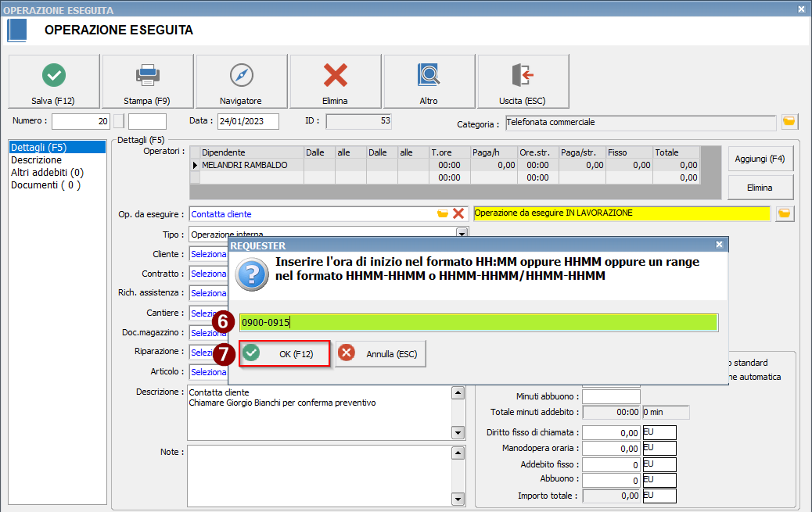812x512 pixels.
Task: Switch to Altri addebiti (0) section
Action: click(47, 172)
